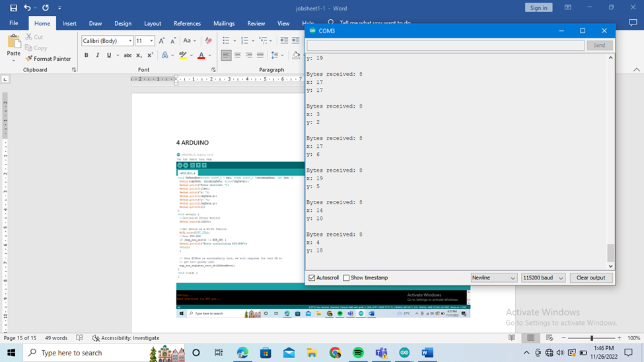
Task: Center the paragraph text
Action: click(x=237, y=55)
